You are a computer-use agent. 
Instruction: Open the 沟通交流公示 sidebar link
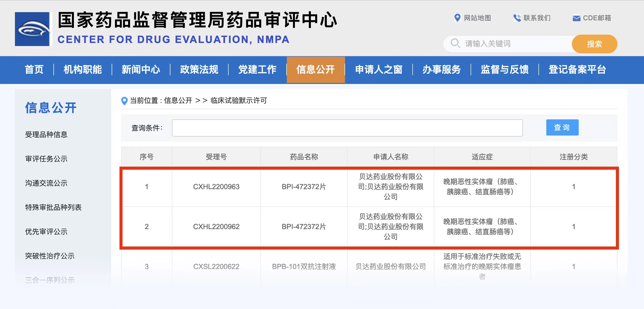tap(46, 184)
